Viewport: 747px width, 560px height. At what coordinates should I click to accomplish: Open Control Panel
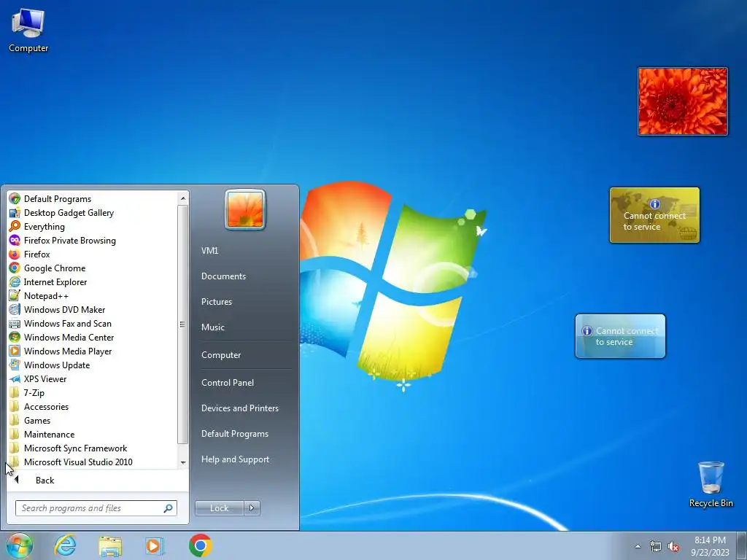[x=228, y=382]
